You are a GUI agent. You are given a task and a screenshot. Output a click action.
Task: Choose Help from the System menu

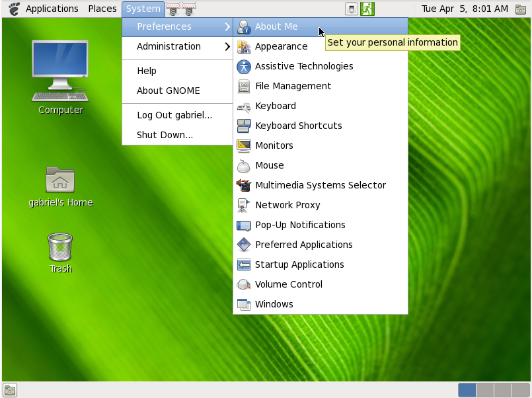point(177,71)
